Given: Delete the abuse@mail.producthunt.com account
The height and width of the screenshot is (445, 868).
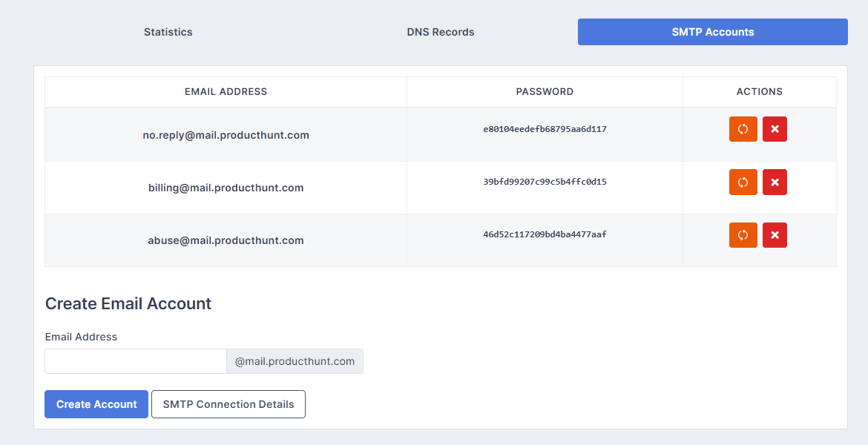Looking at the screenshot, I should (x=775, y=235).
